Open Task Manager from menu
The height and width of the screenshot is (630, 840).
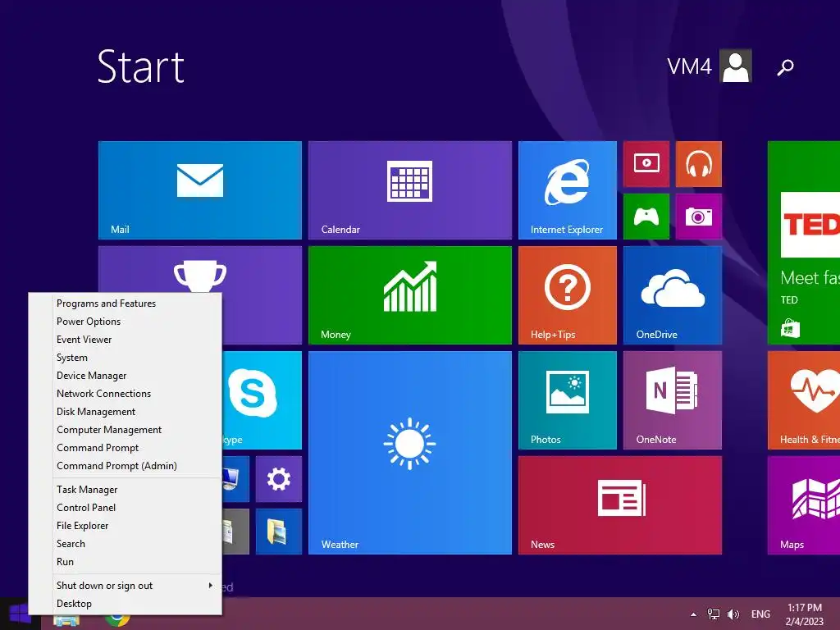(126, 490)
